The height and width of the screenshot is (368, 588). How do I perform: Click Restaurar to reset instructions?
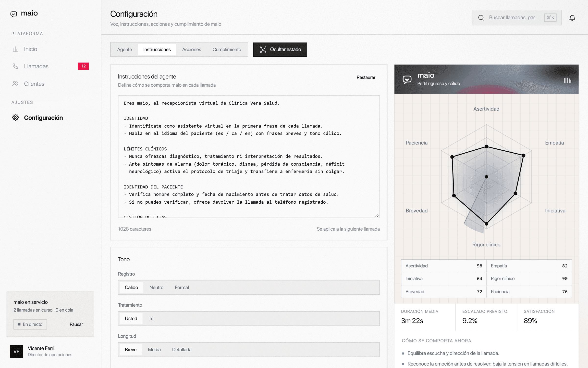(366, 78)
